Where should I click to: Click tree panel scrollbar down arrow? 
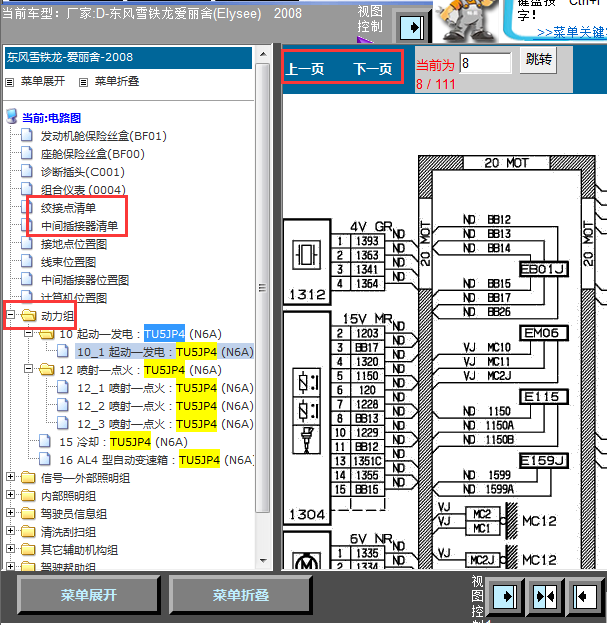(263, 560)
